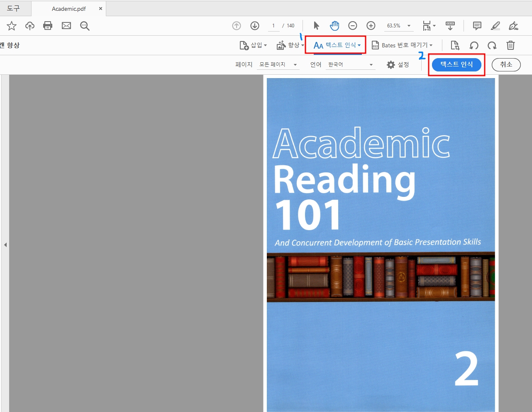Zoom in with plus icon
The height and width of the screenshot is (412, 532).
[371, 26]
